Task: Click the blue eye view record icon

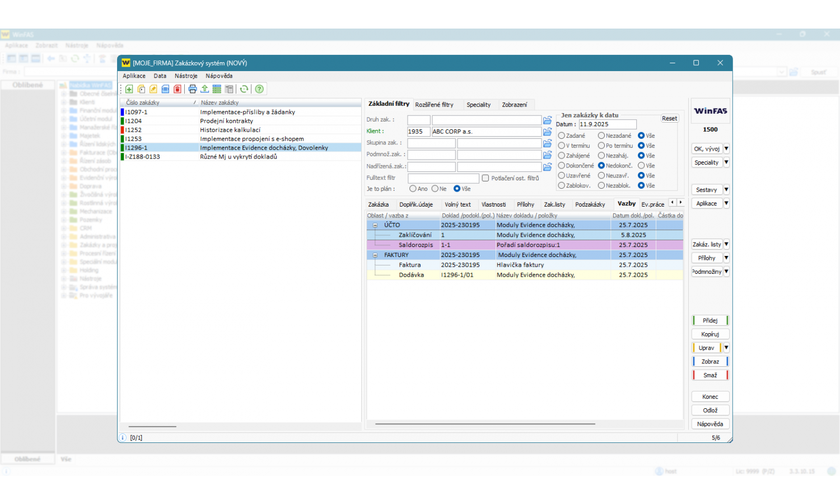Action: coord(165,89)
